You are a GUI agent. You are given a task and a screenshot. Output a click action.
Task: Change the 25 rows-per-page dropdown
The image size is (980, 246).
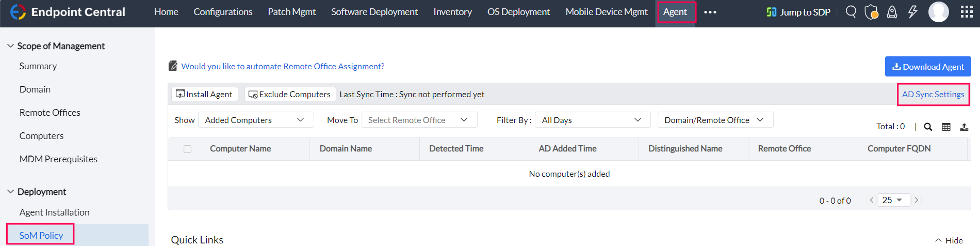[893, 200]
